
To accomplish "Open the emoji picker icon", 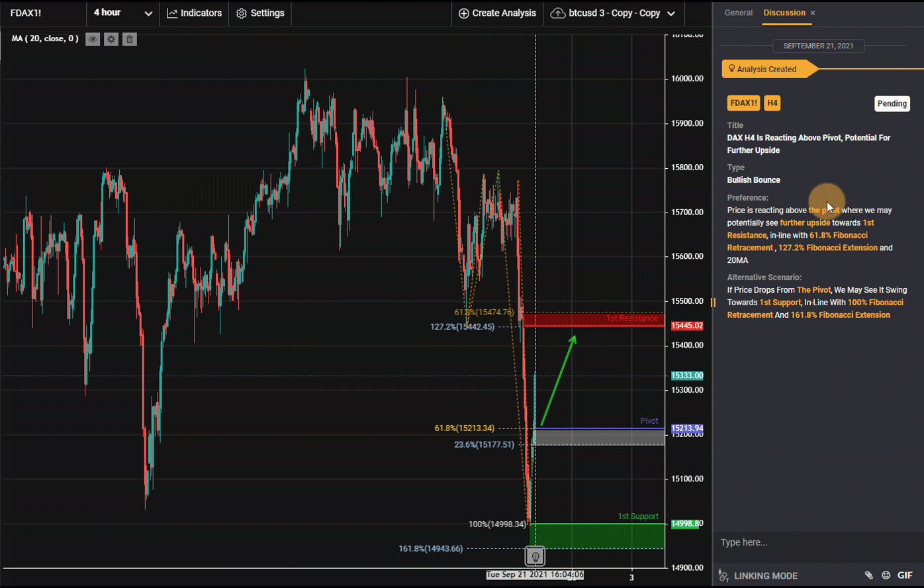I will (x=886, y=575).
